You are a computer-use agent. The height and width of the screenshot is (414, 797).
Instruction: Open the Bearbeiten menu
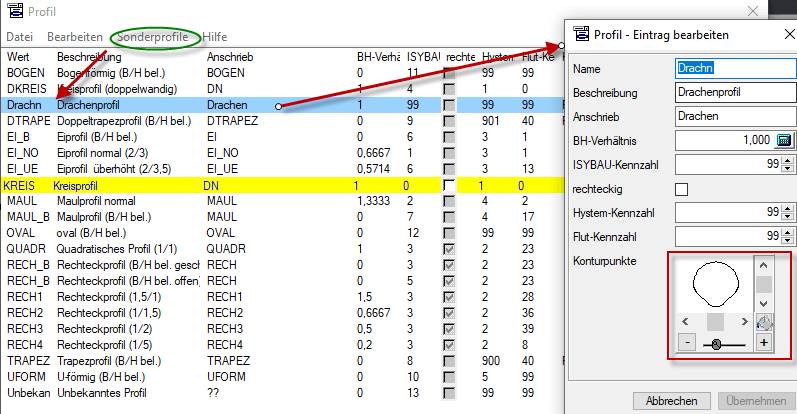(x=76, y=37)
